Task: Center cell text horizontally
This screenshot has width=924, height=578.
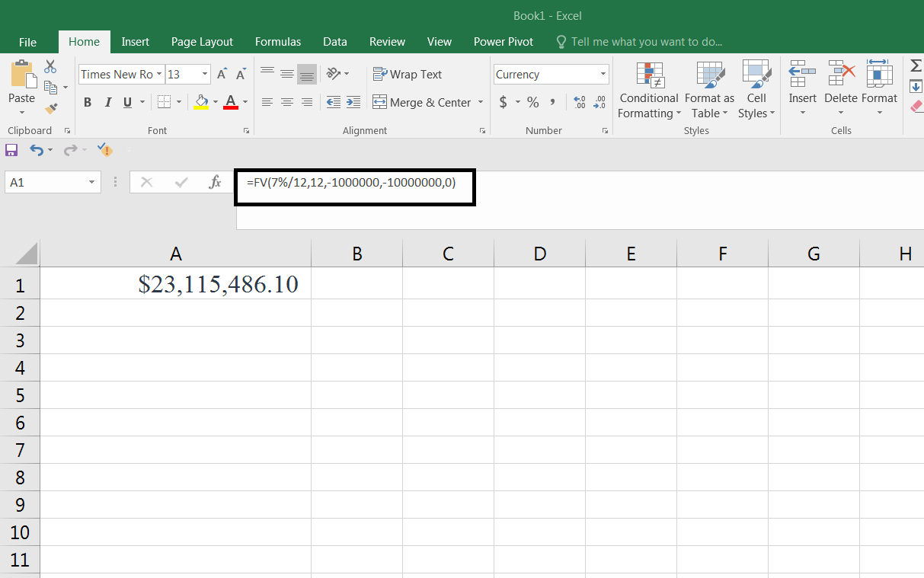Action: pyautogui.click(x=287, y=102)
